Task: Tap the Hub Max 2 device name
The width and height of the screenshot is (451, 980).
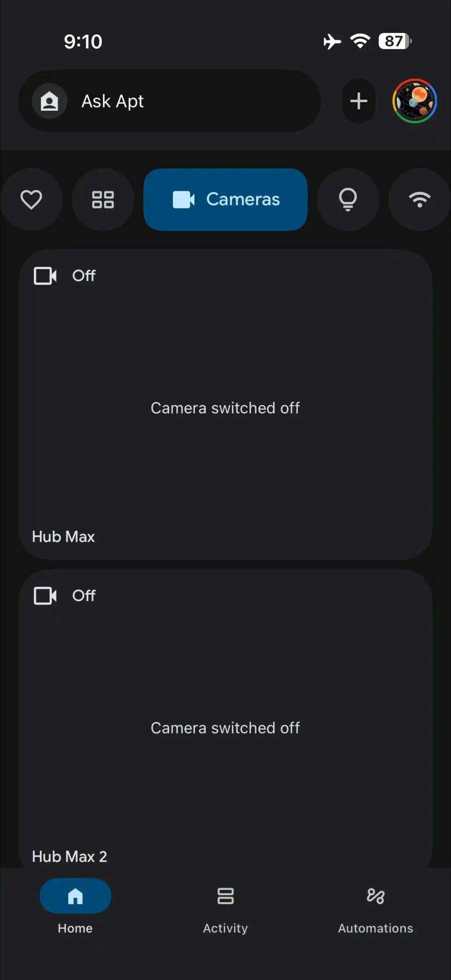Action: tap(70, 857)
